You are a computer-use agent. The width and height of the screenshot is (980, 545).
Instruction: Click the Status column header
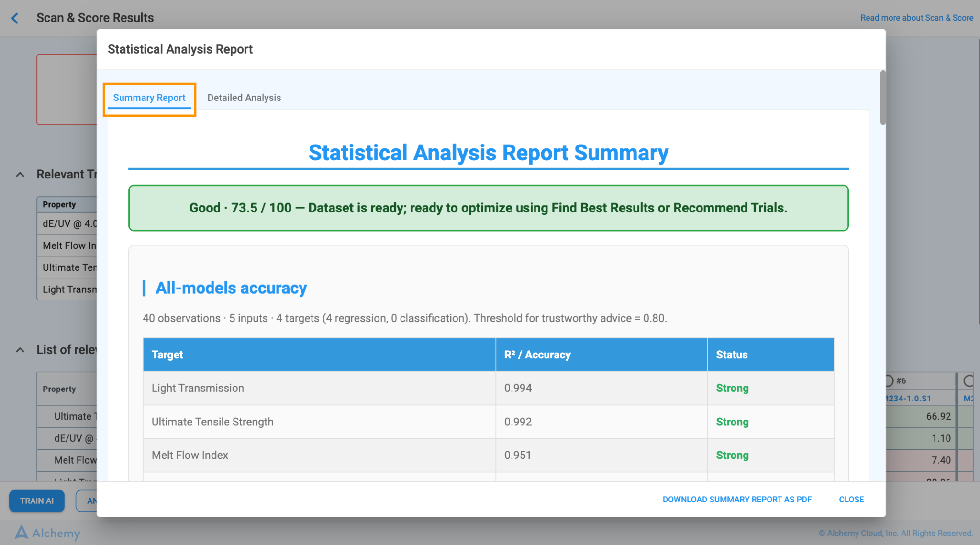point(770,355)
